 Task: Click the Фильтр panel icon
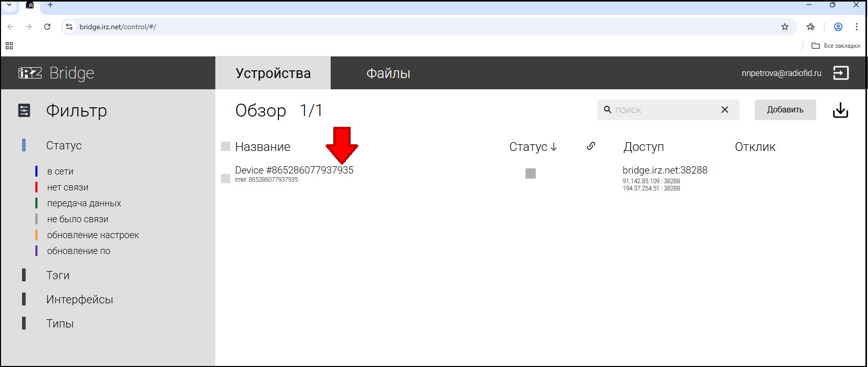tap(24, 110)
